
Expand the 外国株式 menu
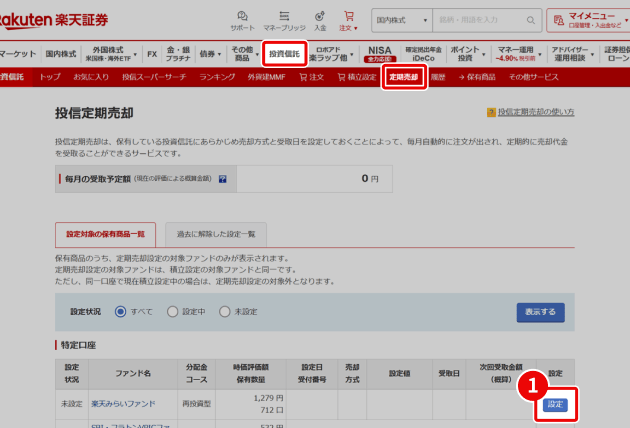point(111,54)
